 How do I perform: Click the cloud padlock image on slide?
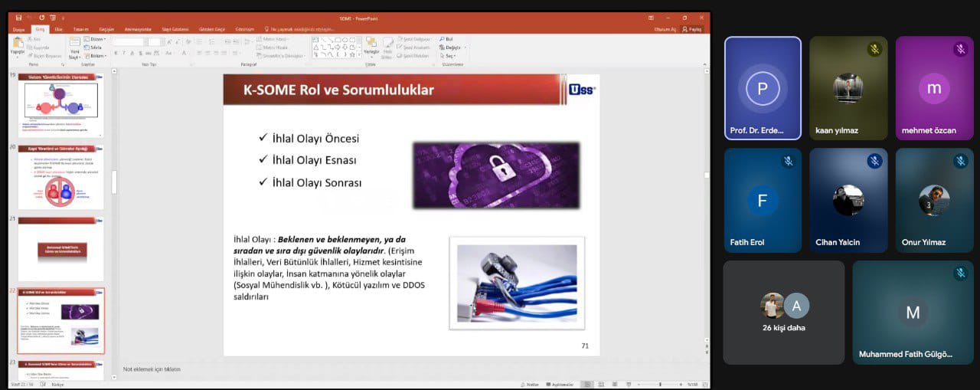[495, 175]
